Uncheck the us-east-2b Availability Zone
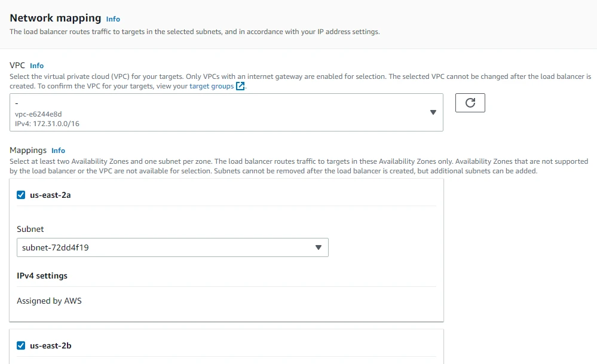Viewport: 597px width, 364px height. [21, 345]
